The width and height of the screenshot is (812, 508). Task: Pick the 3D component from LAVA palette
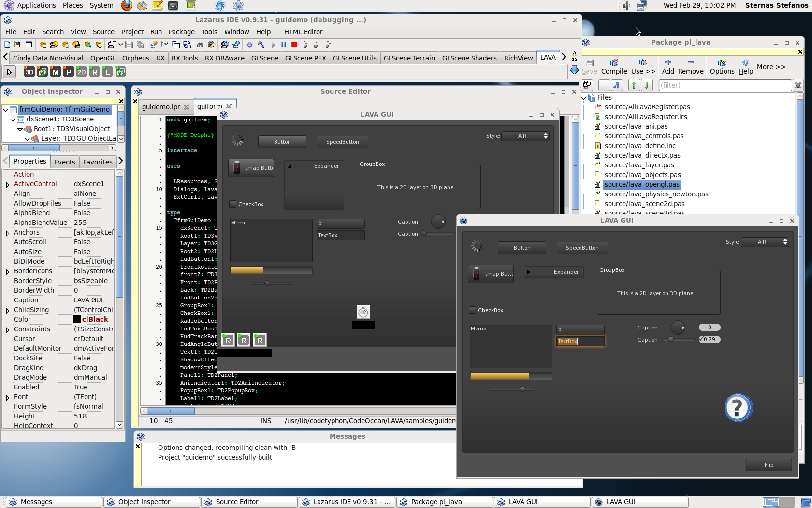point(29,72)
